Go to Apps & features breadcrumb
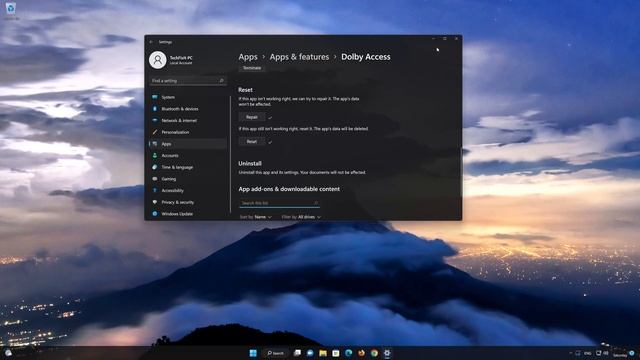The width and height of the screenshot is (640, 360). point(299,57)
